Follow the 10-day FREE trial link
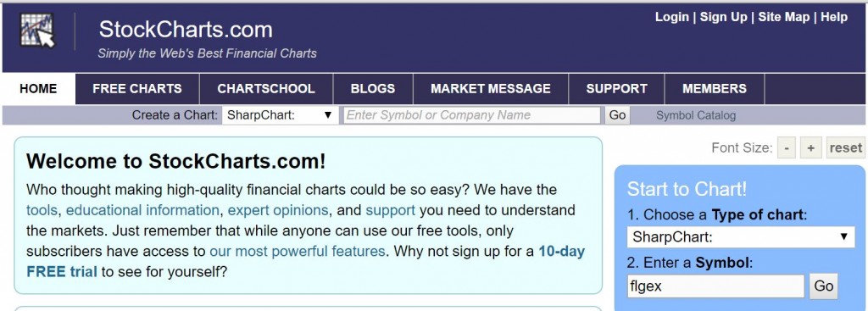868x311 pixels. coord(305,262)
